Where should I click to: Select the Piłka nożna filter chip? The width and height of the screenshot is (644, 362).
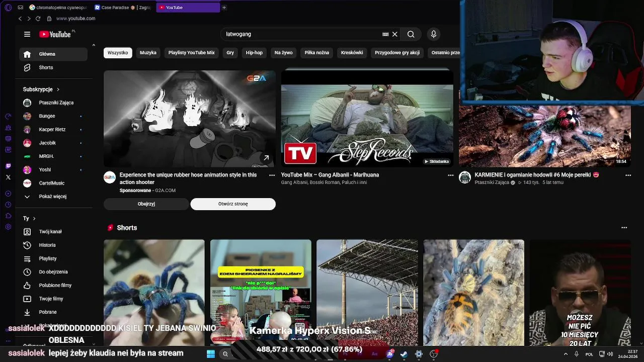[317, 53]
